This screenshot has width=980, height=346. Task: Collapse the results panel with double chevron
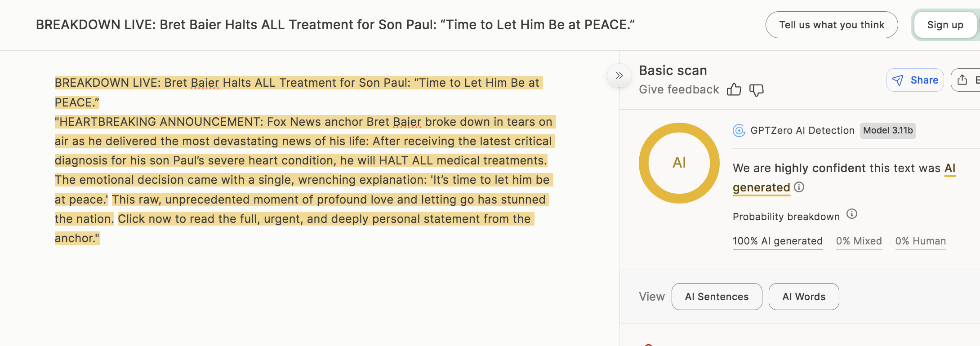(619, 75)
